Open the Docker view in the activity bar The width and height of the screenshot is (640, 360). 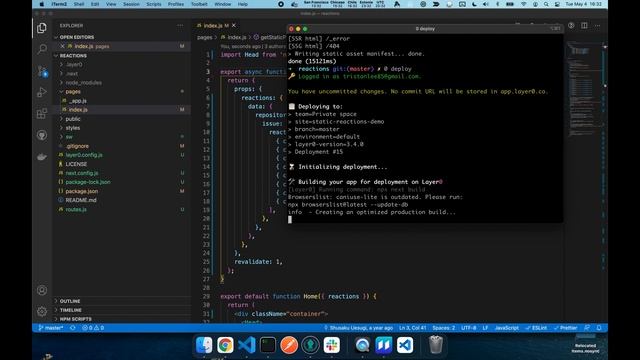[x=42, y=157]
